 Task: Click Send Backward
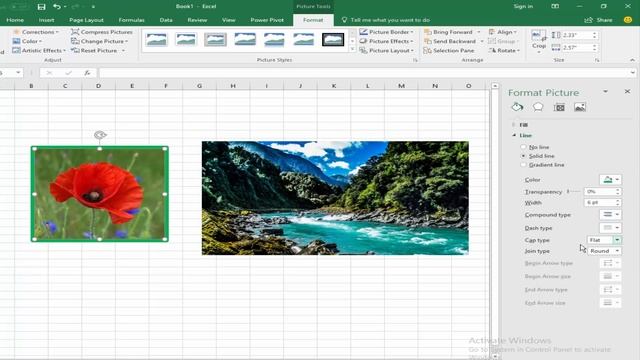pyautogui.click(x=450, y=41)
